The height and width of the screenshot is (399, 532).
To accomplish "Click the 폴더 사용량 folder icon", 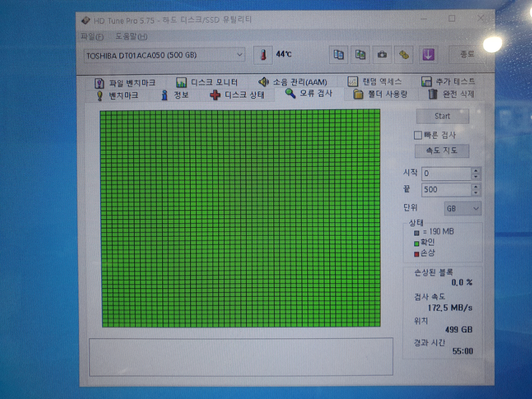I will point(358,94).
